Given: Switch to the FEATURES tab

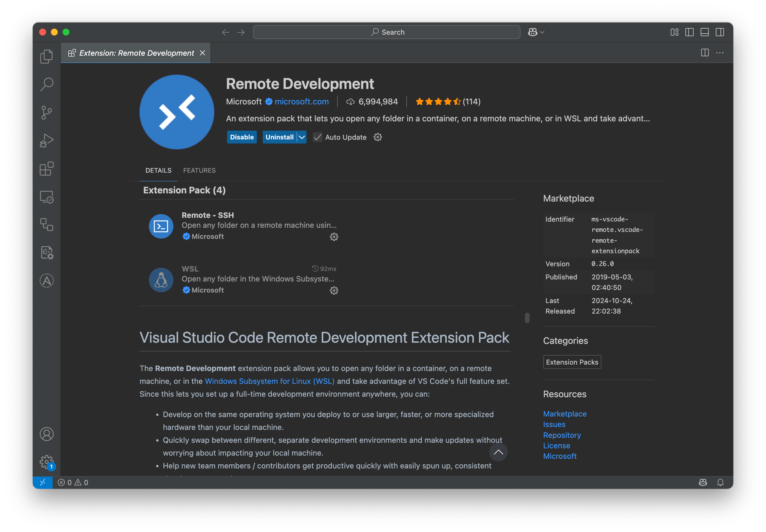Looking at the screenshot, I should [199, 170].
